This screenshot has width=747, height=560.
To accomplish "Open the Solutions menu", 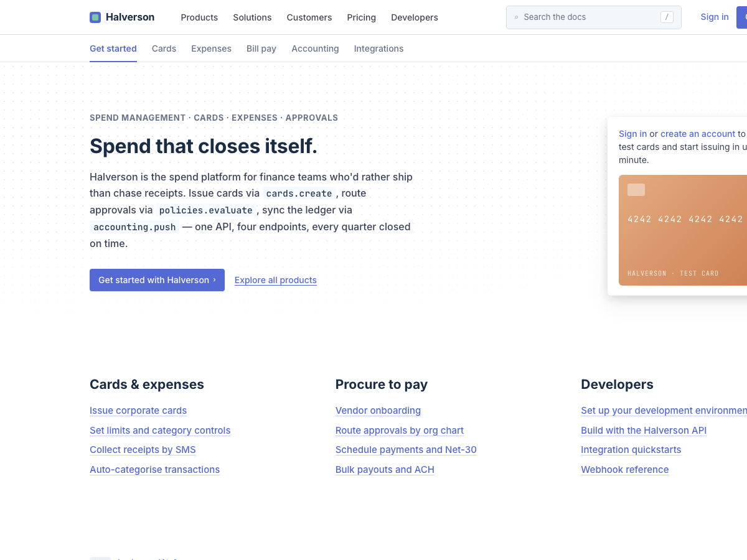I will (x=252, y=17).
